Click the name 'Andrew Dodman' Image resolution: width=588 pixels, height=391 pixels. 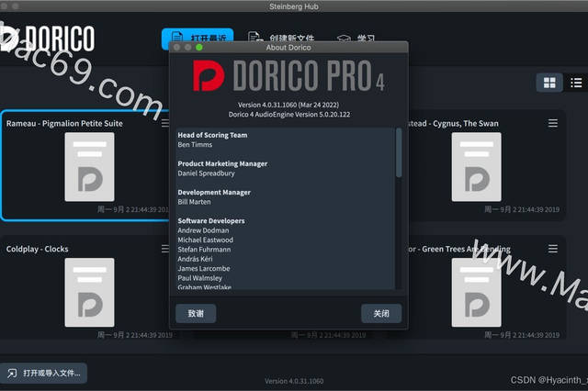tap(203, 230)
